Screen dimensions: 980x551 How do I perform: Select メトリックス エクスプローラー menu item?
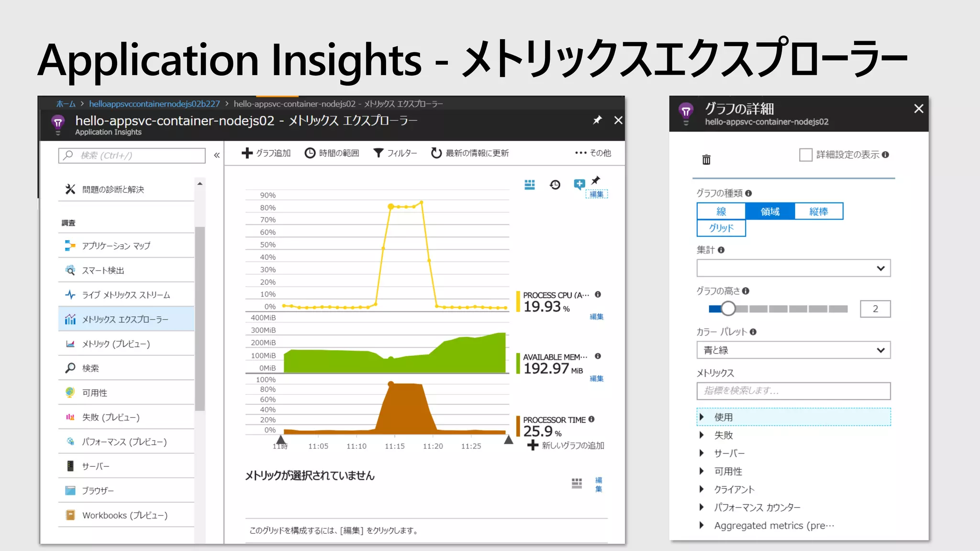click(126, 319)
